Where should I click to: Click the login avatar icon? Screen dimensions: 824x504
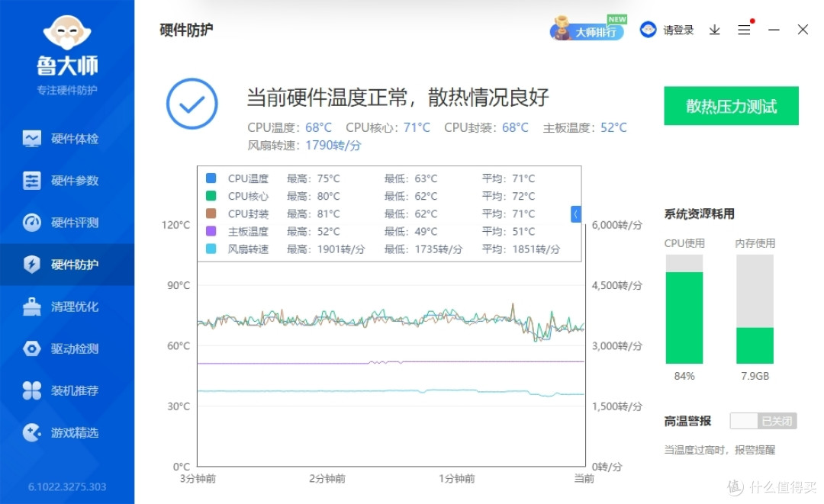(x=648, y=30)
